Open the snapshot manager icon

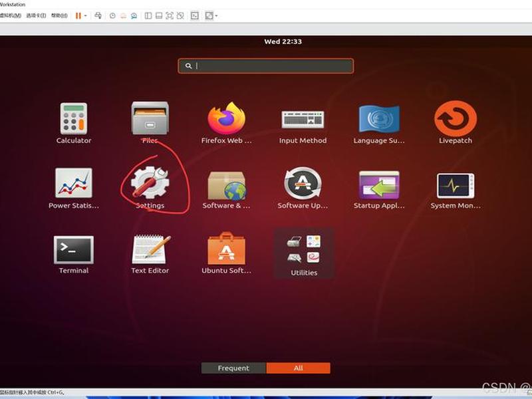point(134,15)
